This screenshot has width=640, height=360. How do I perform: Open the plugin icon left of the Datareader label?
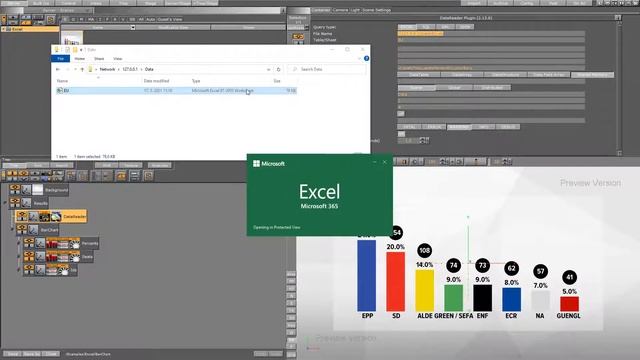tap(56, 216)
